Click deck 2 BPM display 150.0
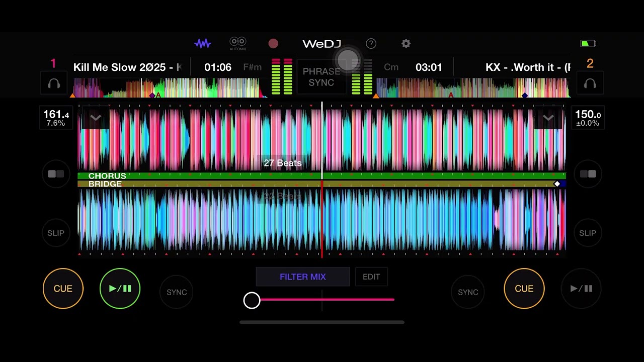The width and height of the screenshot is (644, 362). tap(588, 118)
